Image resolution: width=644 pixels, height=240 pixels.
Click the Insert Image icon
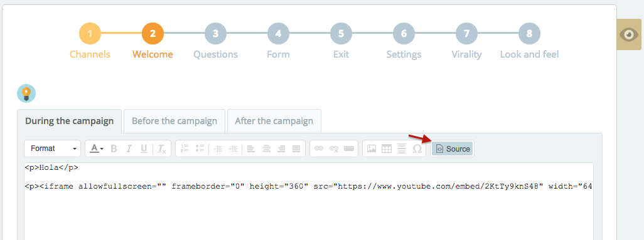pos(372,149)
